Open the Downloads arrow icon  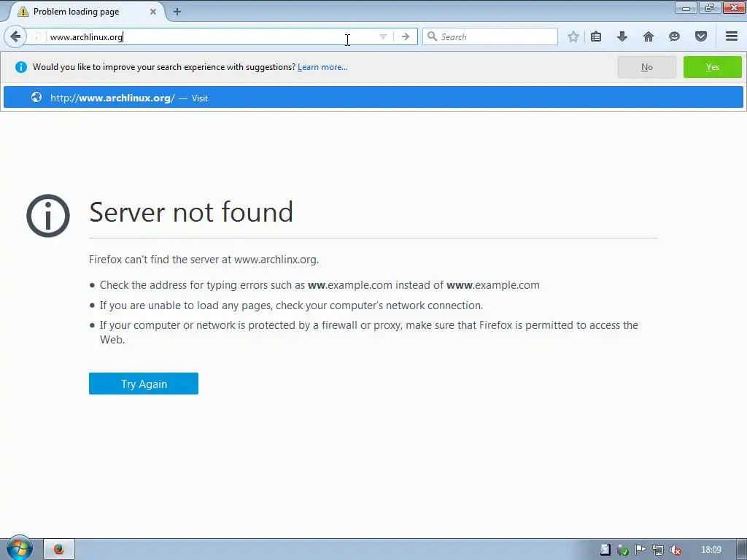point(622,36)
